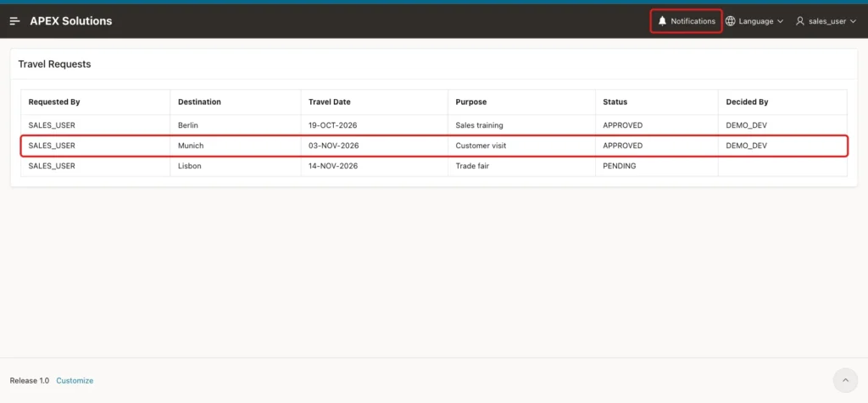Click DEMO_DEV in the Berlin row
The width and height of the screenshot is (868, 403).
pos(746,125)
